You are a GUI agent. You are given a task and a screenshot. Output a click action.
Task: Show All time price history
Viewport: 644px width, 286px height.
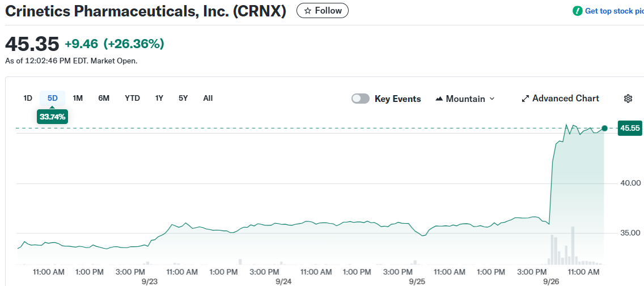(208, 98)
